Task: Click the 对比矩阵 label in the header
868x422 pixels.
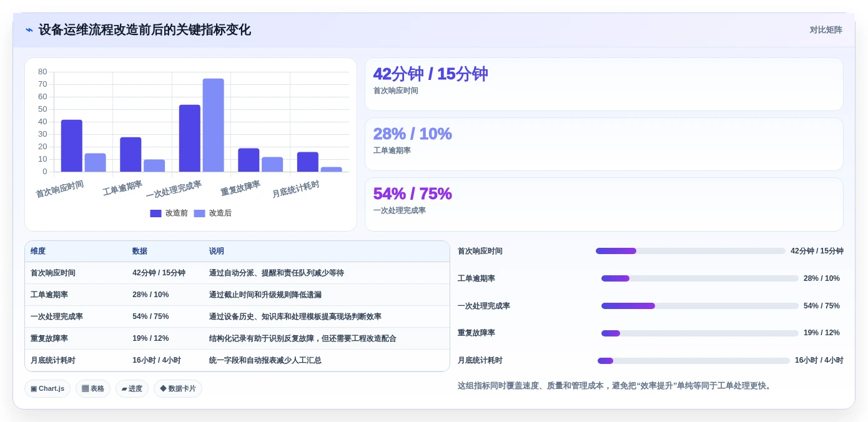Action: pyautogui.click(x=826, y=30)
